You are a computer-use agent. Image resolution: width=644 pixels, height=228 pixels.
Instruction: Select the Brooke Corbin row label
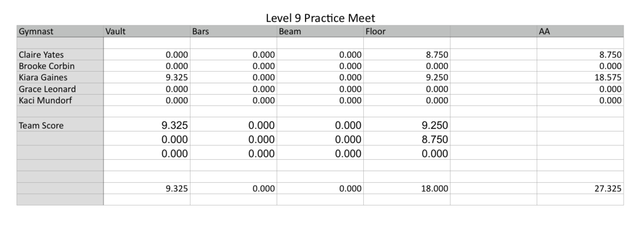[60, 66]
